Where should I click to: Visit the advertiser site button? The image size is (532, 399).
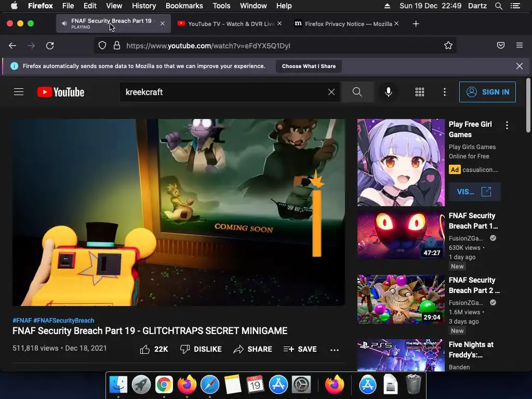pos(474,192)
